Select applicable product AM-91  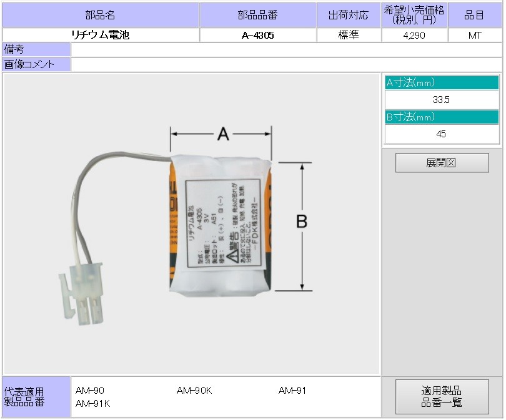(292, 391)
